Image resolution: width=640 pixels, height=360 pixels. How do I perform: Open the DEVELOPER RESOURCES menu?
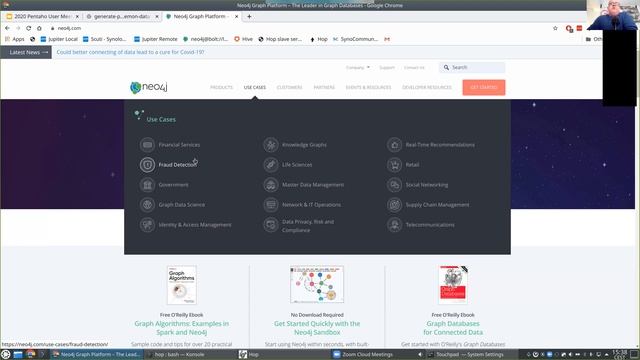coord(427,87)
